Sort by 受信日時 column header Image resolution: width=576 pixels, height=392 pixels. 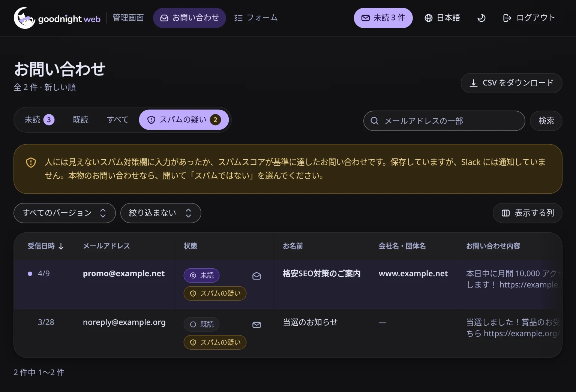46,246
